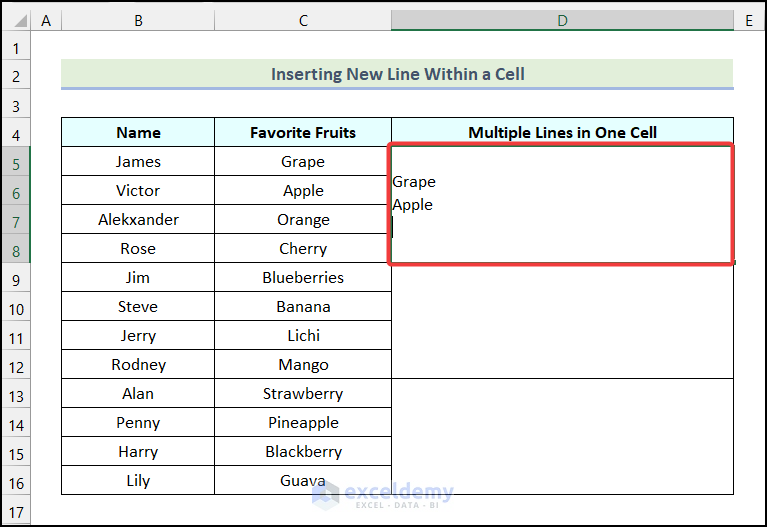Click 'Multiple Lines in One Cell' header
This screenshot has width=767, height=527.
562,133
